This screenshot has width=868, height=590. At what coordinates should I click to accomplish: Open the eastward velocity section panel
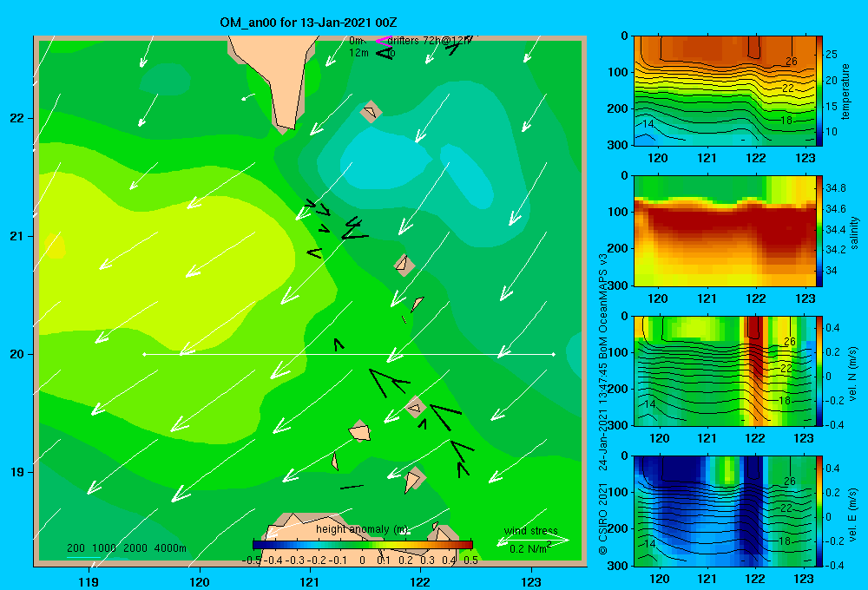[725, 511]
